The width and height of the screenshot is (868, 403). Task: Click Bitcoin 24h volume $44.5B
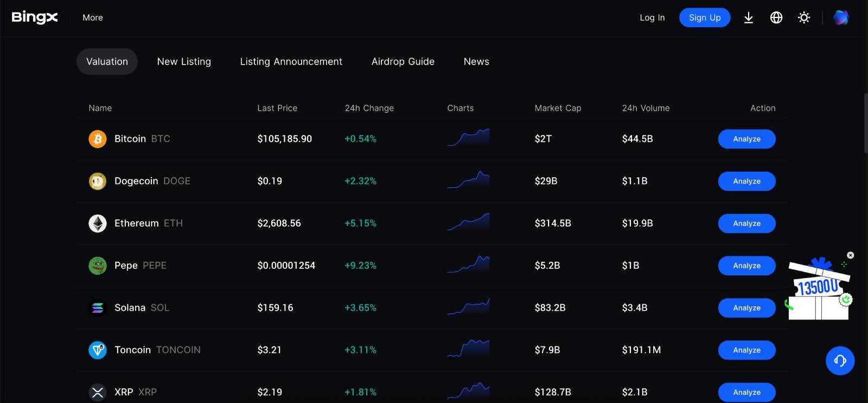click(637, 139)
